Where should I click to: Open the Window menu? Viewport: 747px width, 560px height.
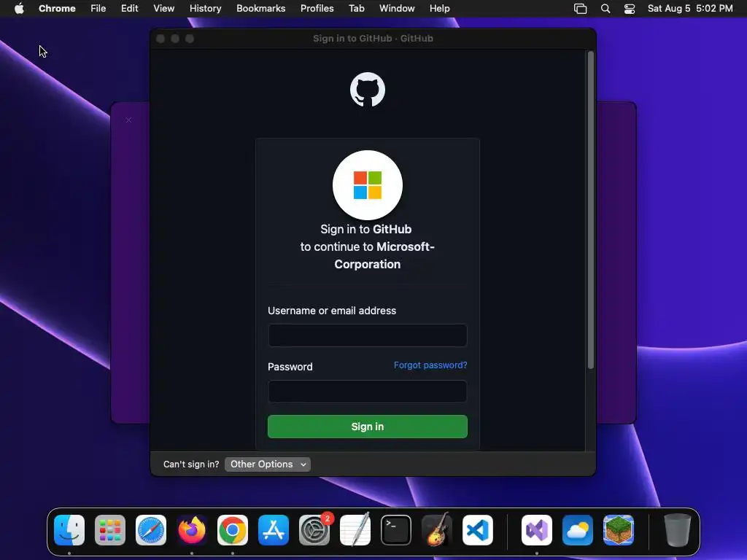(x=397, y=8)
